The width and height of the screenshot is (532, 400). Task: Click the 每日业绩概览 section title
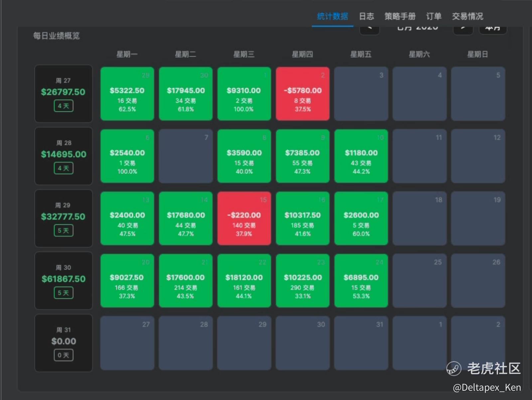point(57,36)
